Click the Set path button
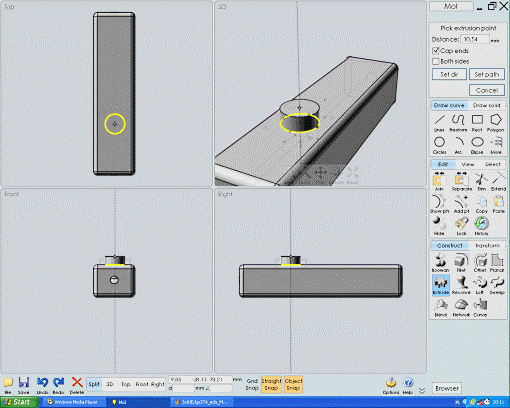 (x=487, y=74)
